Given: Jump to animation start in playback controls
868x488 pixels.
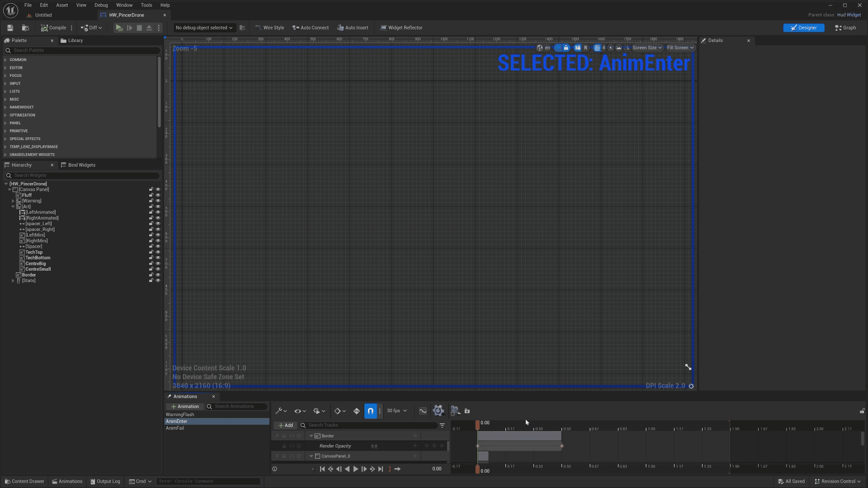Looking at the screenshot, I should (x=322, y=469).
